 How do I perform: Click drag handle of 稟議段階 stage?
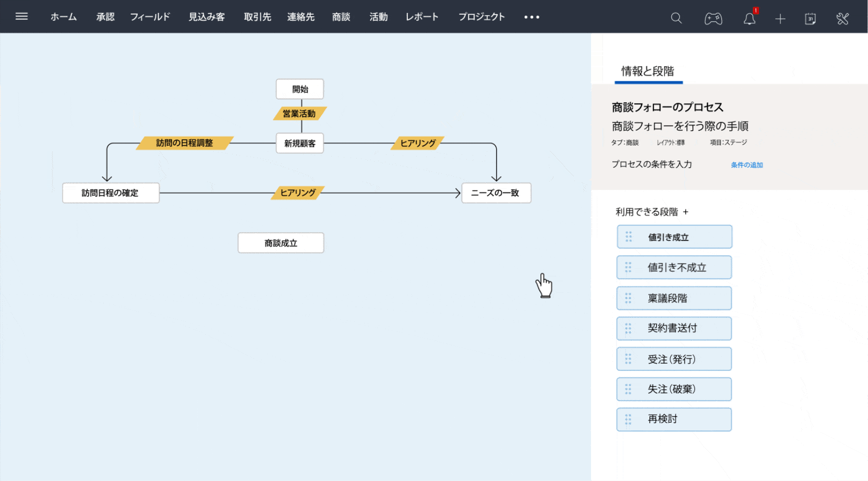tap(629, 298)
